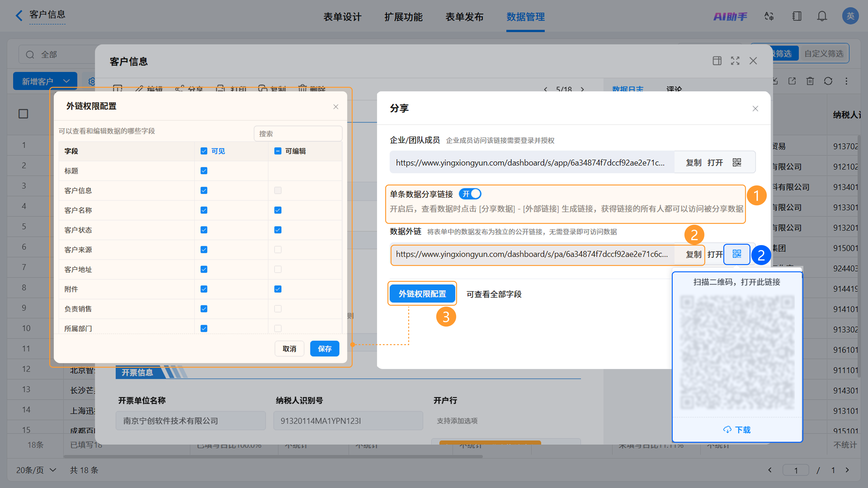Screen dimensions: 868x488
Task: Click the 开票单位名称 field 南京宁创软件技术有限公司
Action: 190,421
